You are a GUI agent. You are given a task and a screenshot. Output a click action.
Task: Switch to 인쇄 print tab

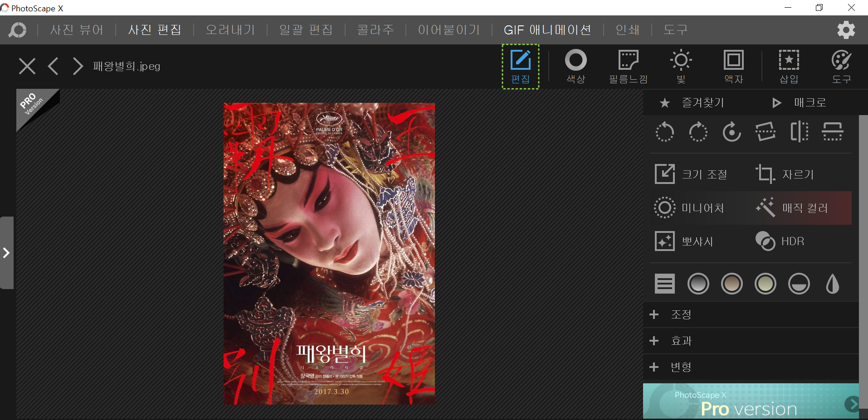point(628,30)
